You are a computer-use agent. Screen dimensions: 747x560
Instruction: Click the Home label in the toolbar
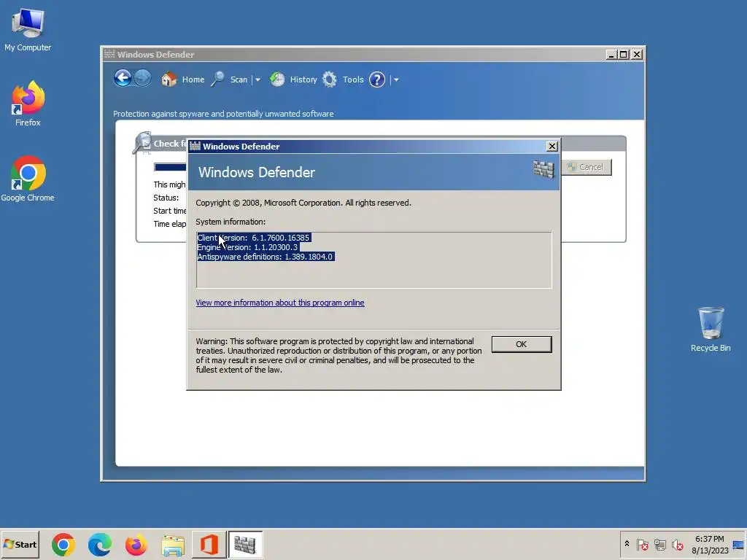(193, 79)
